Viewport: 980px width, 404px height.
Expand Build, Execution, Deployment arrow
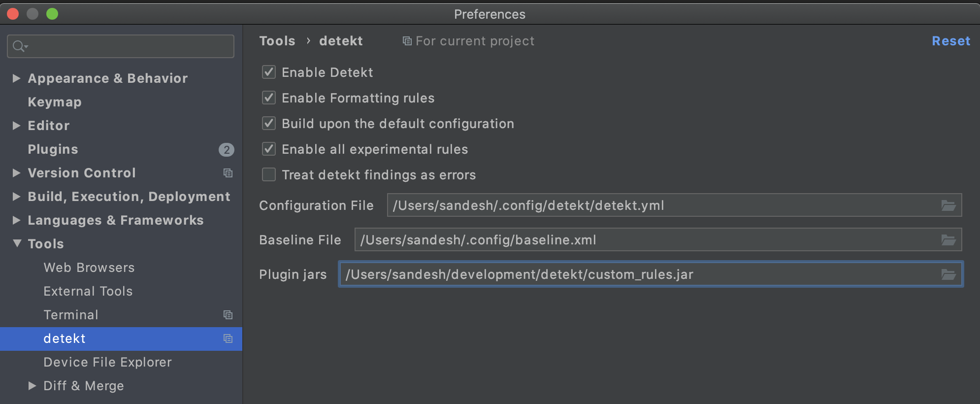point(16,197)
